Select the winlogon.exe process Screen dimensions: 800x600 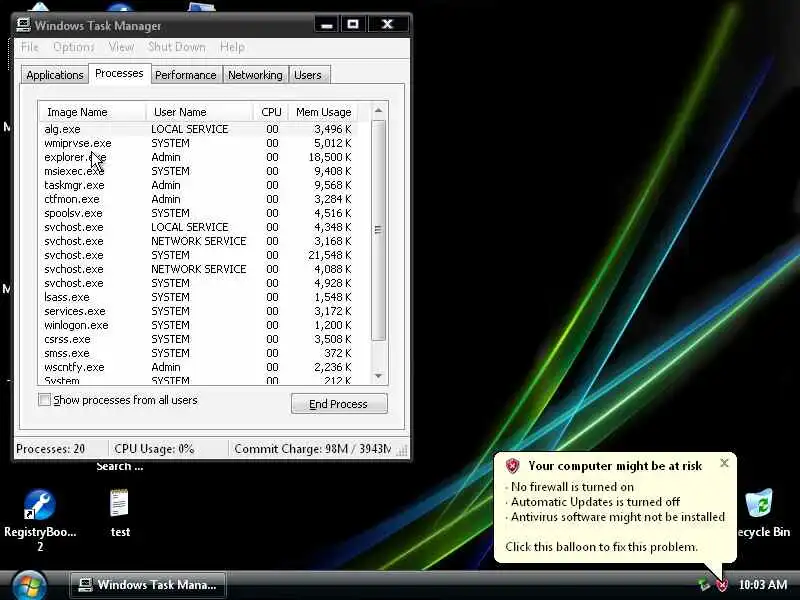pos(198,326)
